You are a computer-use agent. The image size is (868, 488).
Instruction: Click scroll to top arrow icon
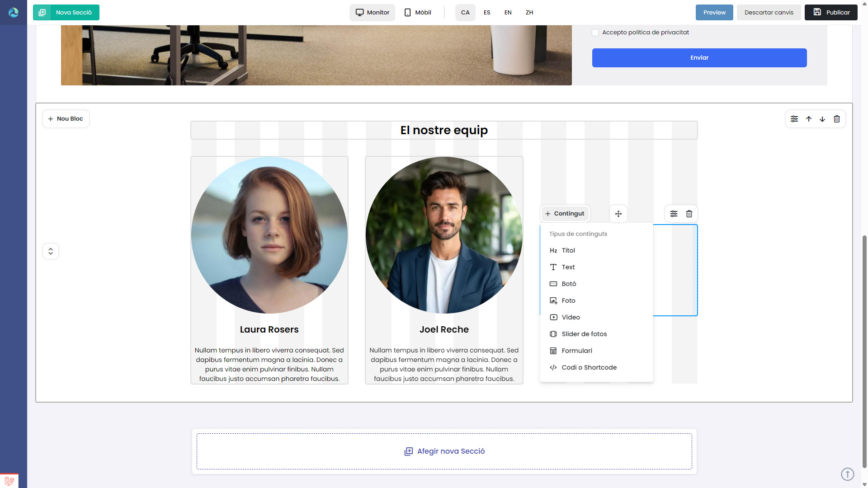[847, 474]
